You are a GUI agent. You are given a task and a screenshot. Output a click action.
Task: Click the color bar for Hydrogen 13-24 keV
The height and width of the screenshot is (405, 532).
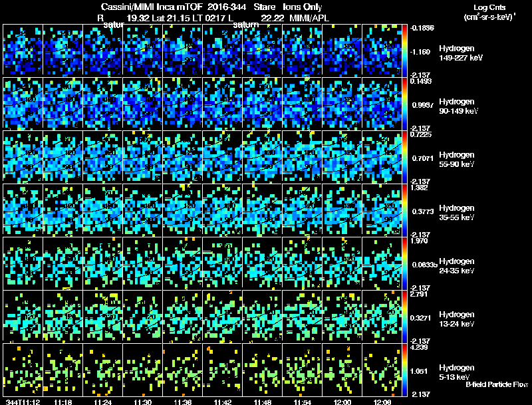click(x=404, y=316)
